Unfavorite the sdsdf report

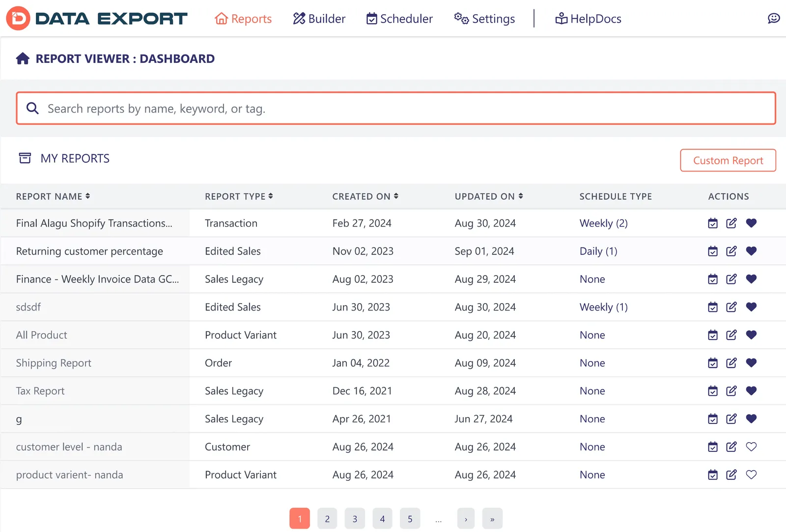click(x=751, y=307)
